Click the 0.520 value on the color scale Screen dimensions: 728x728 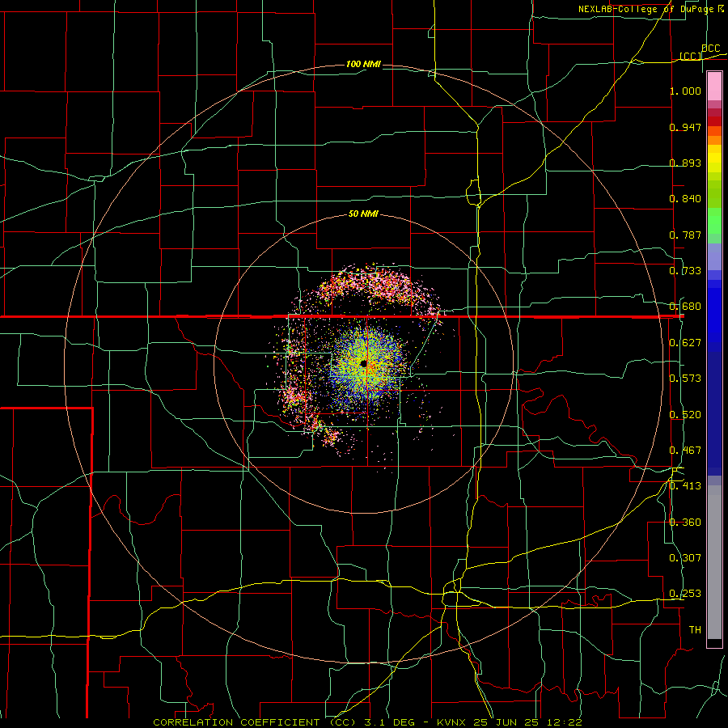pos(685,415)
